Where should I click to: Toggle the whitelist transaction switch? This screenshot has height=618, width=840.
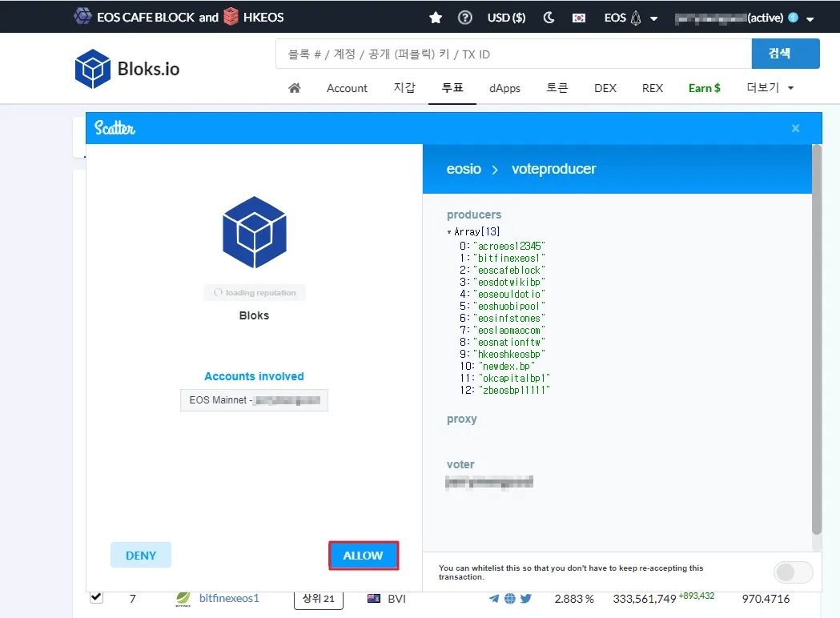[794, 572]
